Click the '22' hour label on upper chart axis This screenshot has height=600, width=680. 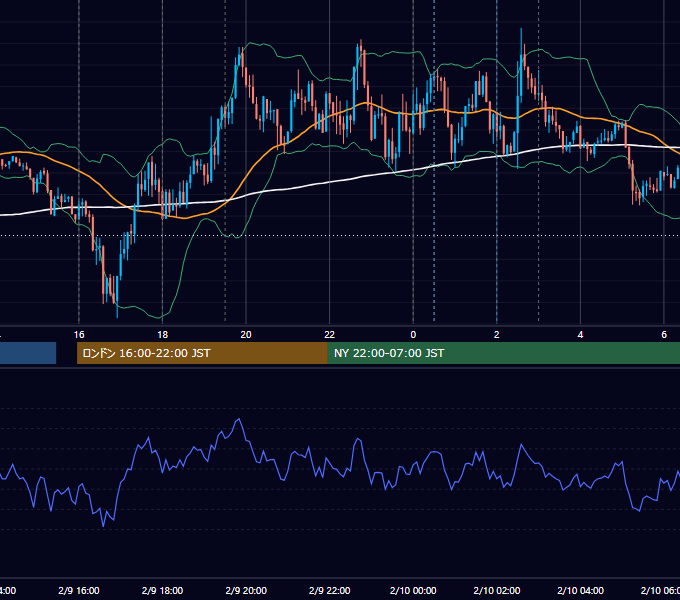[330, 335]
